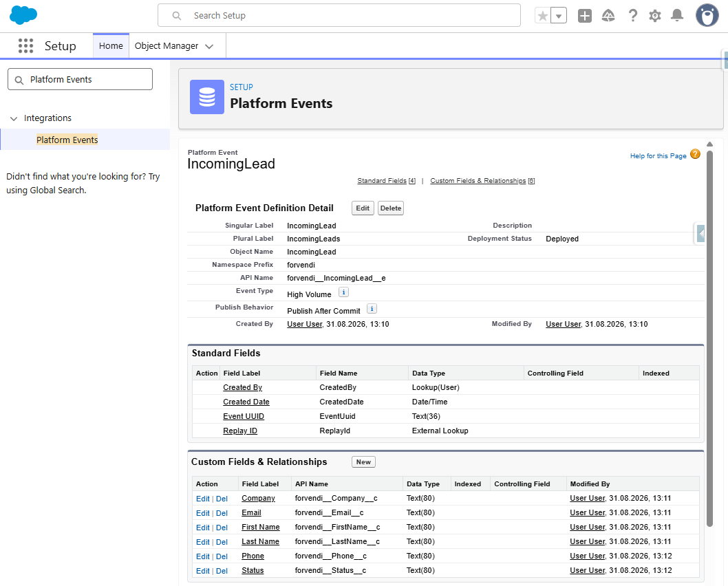Open the Email field label link
The image size is (728, 586).
251,512
